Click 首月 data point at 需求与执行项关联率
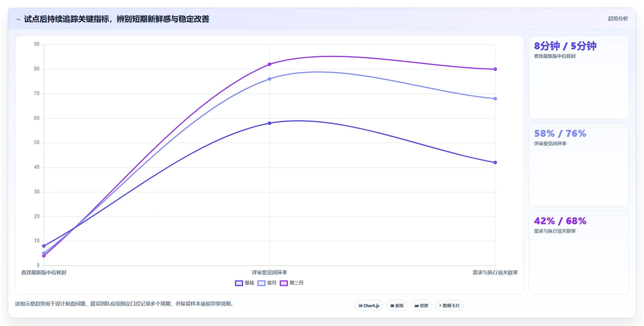644x326 pixels. coord(495,99)
